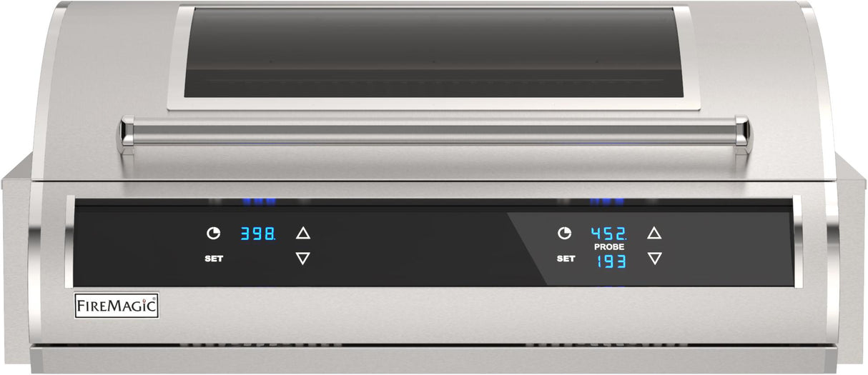The image size is (868, 375).
Task: Increase right zone temperature using up triangle
Action: (654, 233)
